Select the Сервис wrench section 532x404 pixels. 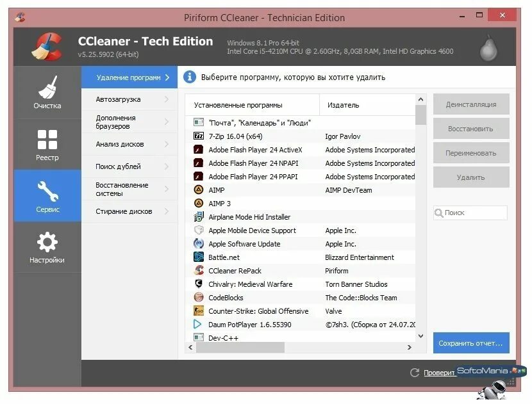click(47, 195)
